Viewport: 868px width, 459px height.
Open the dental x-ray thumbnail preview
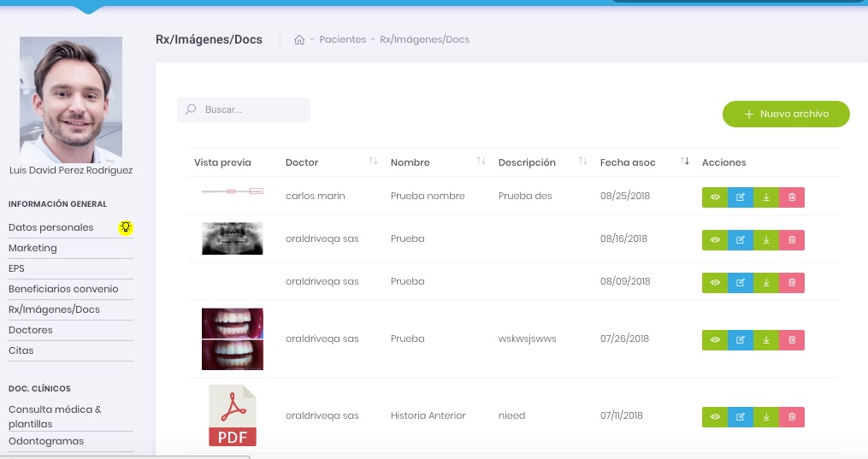[x=233, y=238]
